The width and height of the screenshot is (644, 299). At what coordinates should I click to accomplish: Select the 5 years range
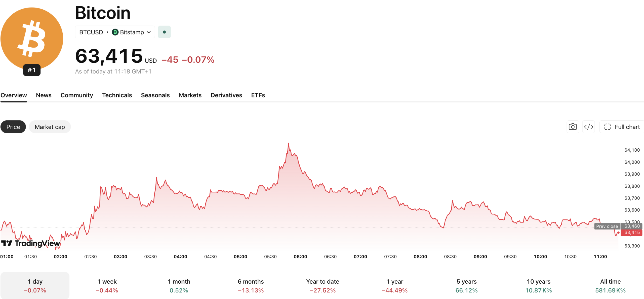pos(467,286)
